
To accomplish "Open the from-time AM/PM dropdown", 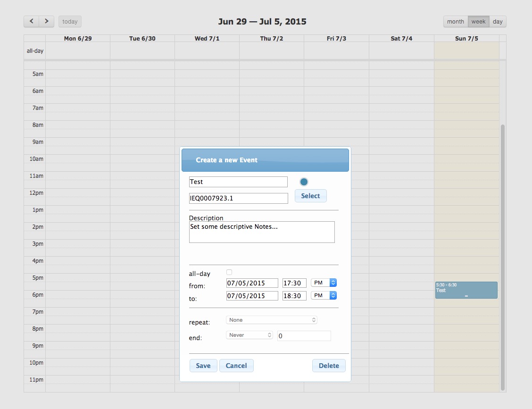I will (x=324, y=283).
